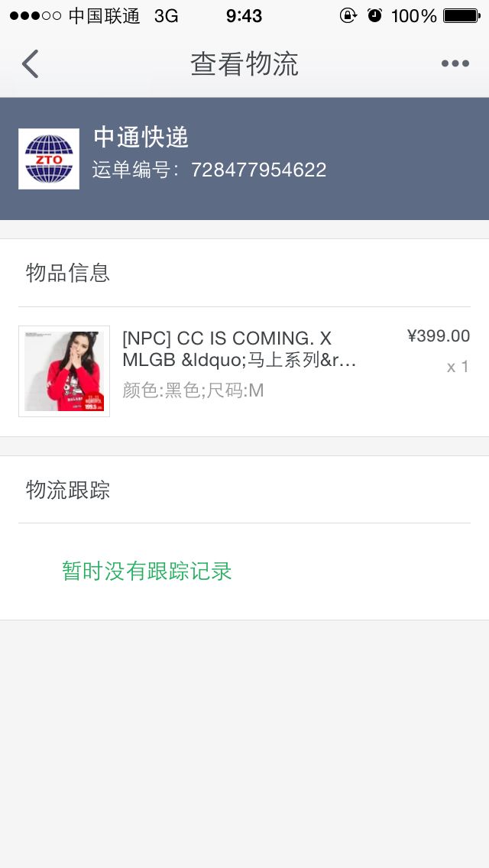Tap the 9:43 clock in status bar

pos(244,15)
